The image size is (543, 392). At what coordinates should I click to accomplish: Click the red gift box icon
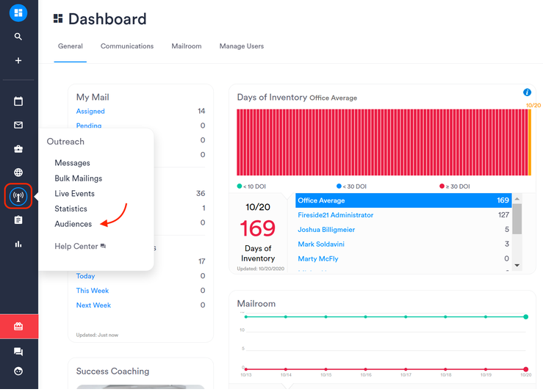(x=18, y=327)
